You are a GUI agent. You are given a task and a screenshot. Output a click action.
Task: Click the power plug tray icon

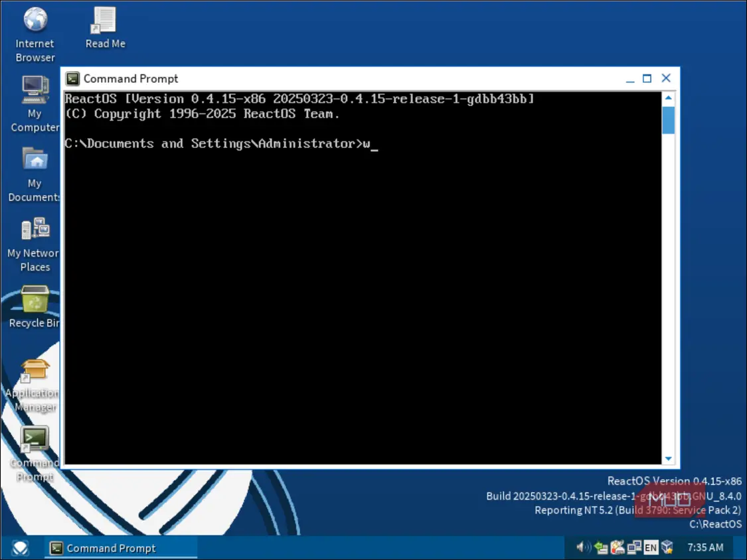[x=618, y=548]
